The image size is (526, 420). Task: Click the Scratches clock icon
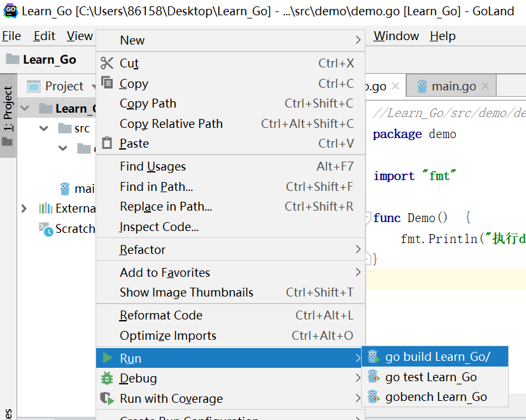[x=46, y=229]
